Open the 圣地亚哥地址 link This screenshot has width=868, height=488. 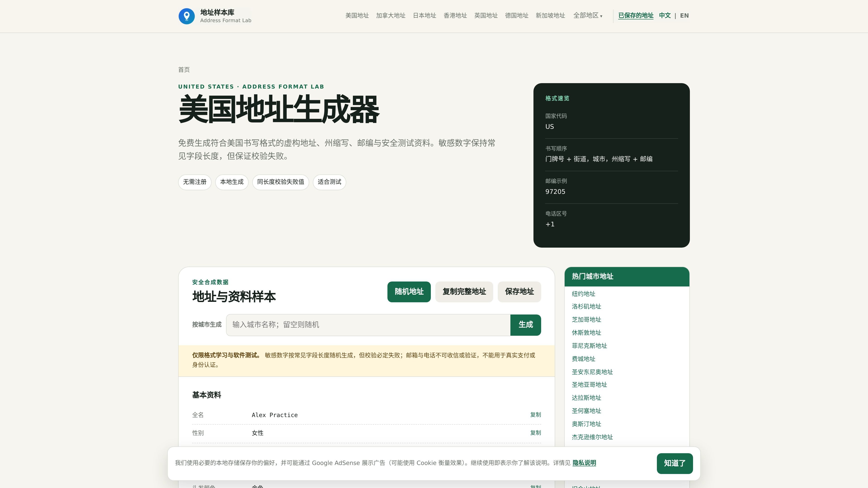tap(589, 385)
